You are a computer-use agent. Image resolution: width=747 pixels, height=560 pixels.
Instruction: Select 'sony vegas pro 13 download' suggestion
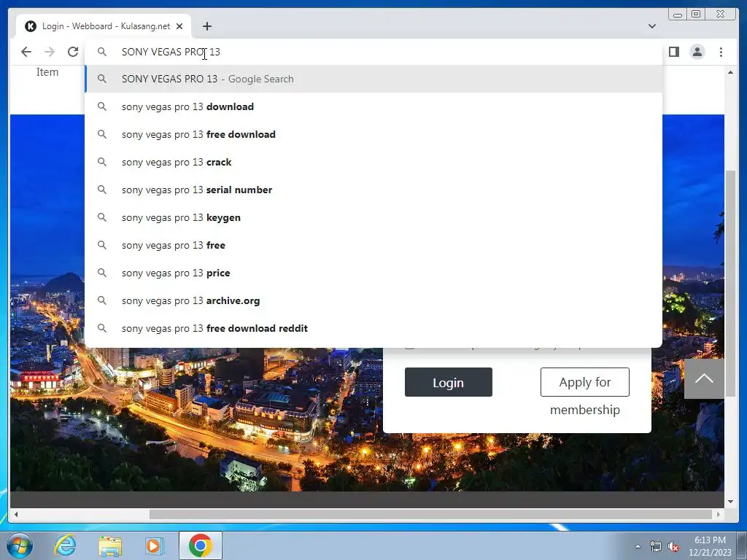click(373, 106)
